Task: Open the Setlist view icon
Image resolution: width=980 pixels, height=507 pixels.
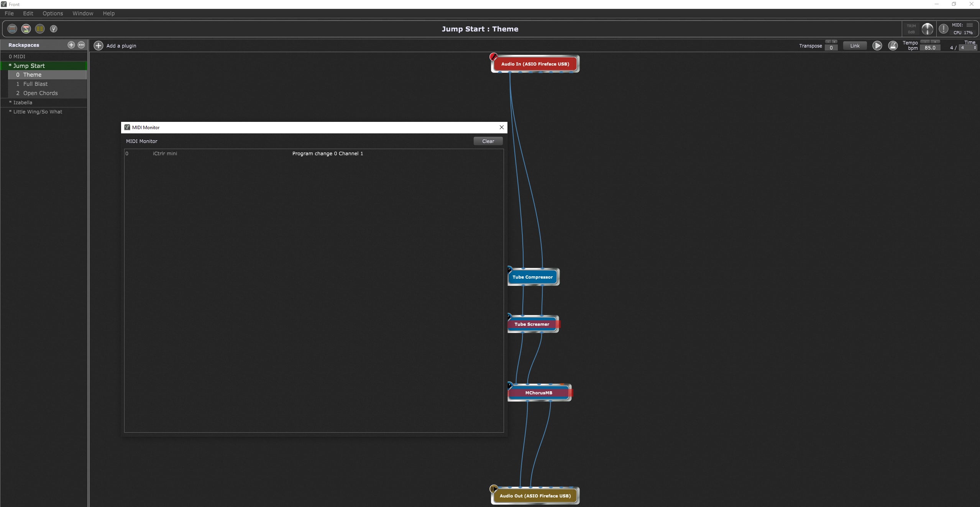Action: click(40, 29)
